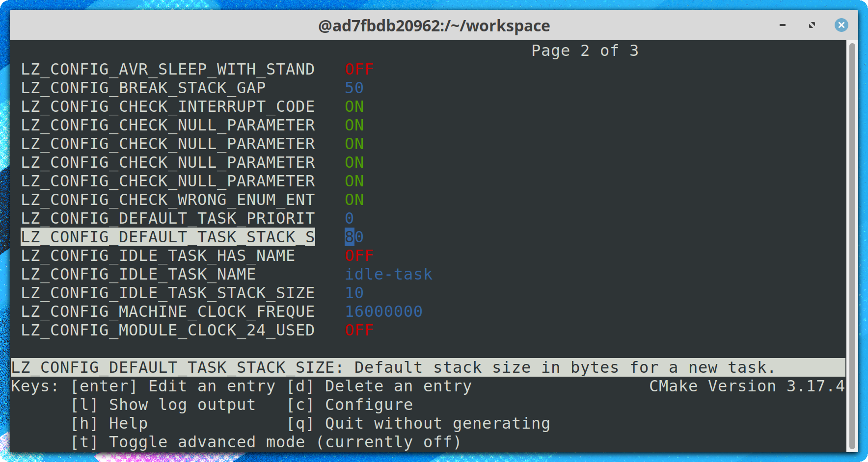
Task: Click the [t] Toggle advanced mode hint
Action: click(266, 442)
